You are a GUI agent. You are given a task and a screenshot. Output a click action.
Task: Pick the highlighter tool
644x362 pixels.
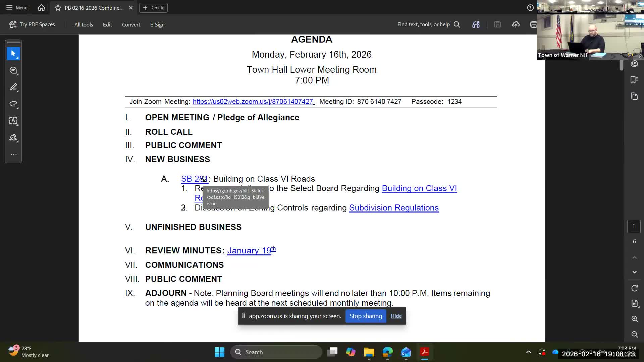13,87
